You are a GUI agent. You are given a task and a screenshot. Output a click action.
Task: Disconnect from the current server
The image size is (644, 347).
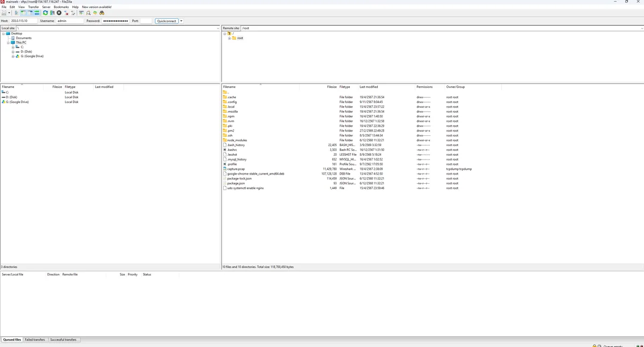[66, 13]
